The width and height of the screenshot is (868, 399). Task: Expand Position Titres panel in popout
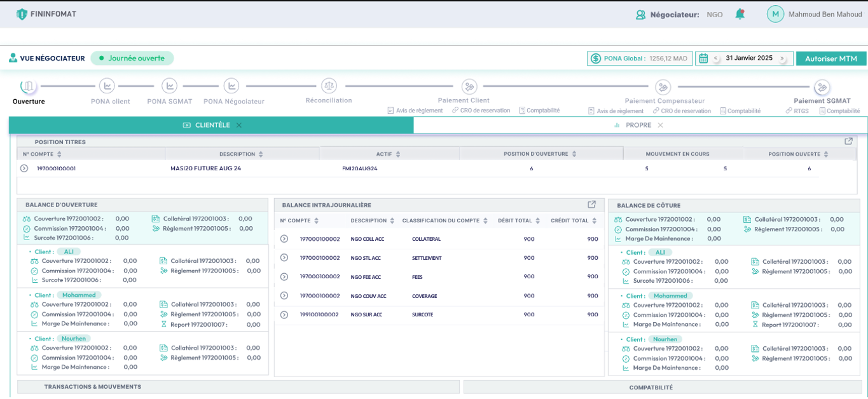click(848, 141)
